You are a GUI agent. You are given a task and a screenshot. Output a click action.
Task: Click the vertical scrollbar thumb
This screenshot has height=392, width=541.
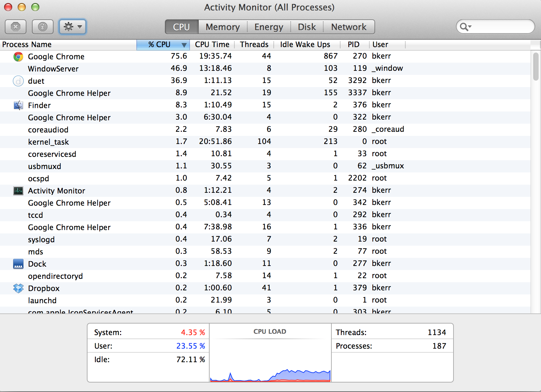click(536, 66)
